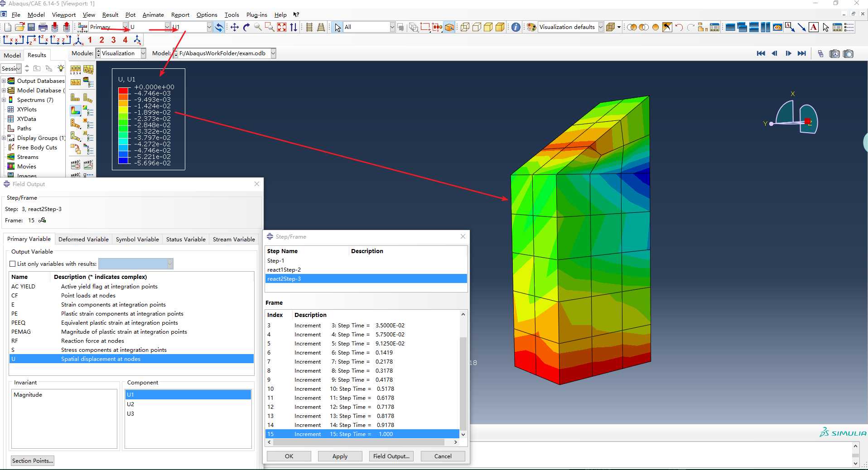Image resolution: width=868 pixels, height=470 pixels.
Task: Expand the Display Groups tree node
Action: tap(4, 138)
